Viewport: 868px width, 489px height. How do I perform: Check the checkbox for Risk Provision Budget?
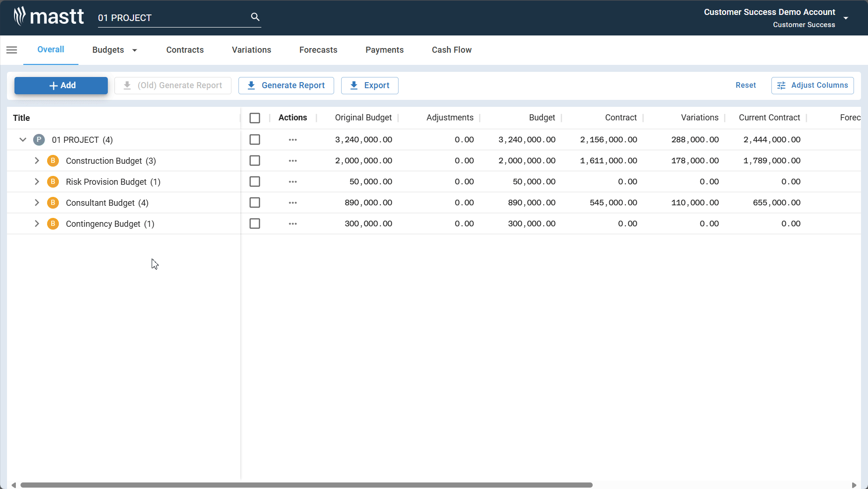coord(255,182)
